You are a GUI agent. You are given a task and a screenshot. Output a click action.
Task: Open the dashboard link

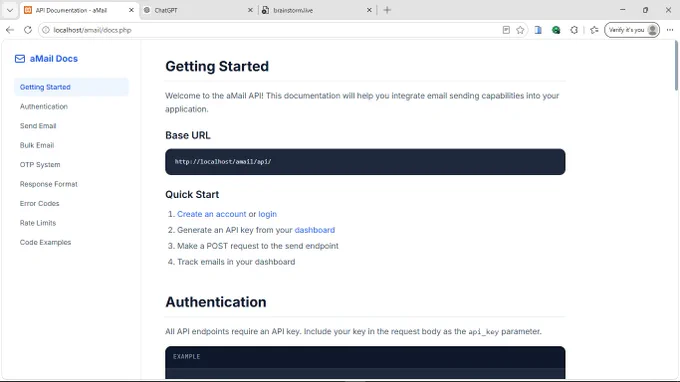click(314, 230)
